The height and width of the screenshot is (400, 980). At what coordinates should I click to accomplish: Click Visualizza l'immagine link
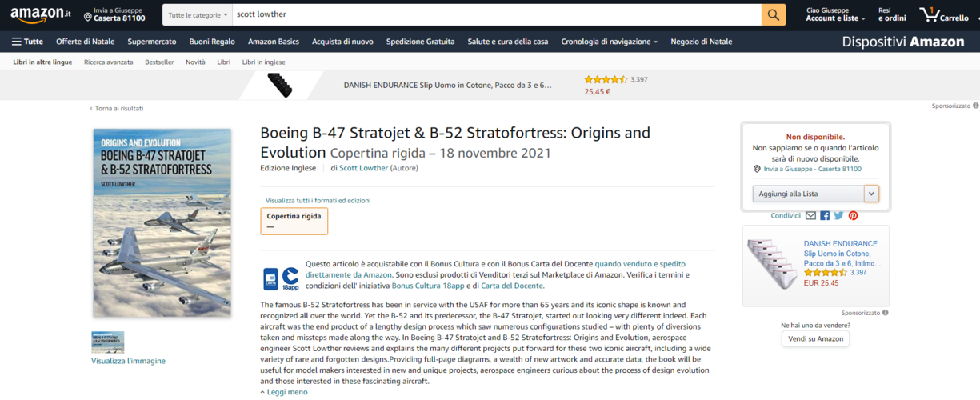pos(128,361)
